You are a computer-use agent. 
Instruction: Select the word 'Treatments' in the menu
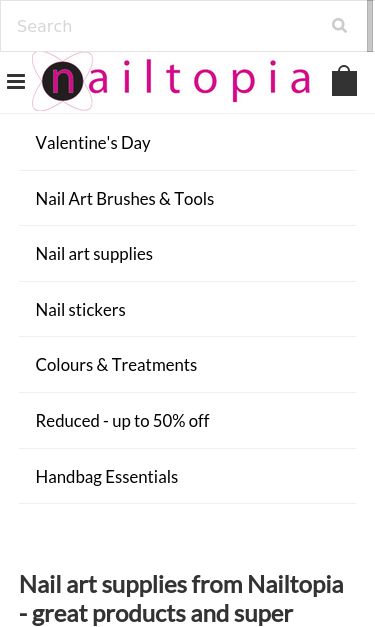pos(154,365)
